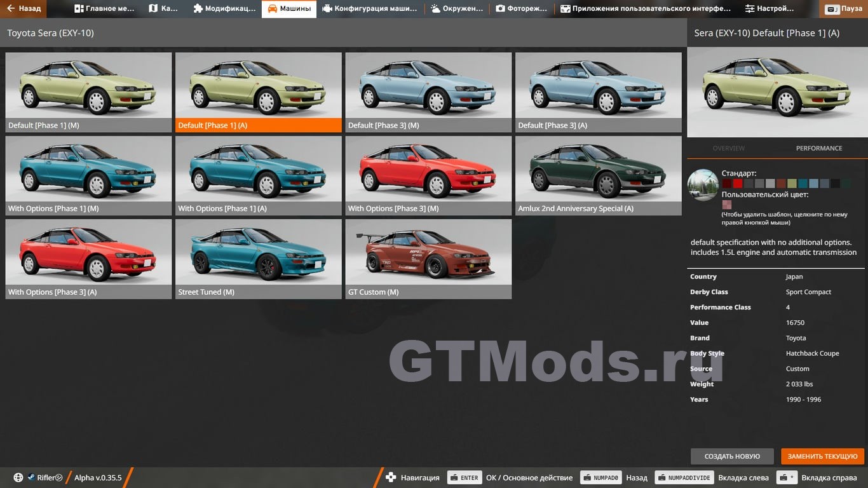868x488 pixels.
Task: Click the 1990 - 1996 years value
Action: pos(803,399)
